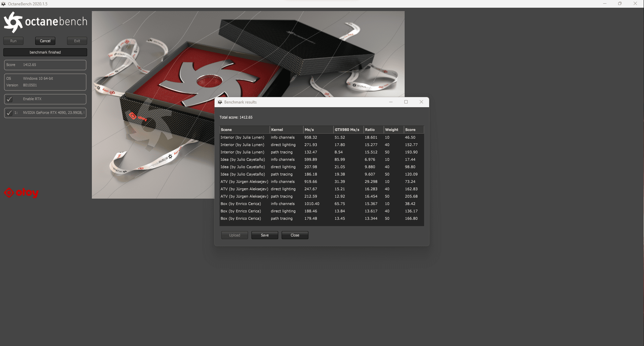Select the Box path tracing row
Image resolution: width=644 pixels, height=346 pixels.
(322, 218)
